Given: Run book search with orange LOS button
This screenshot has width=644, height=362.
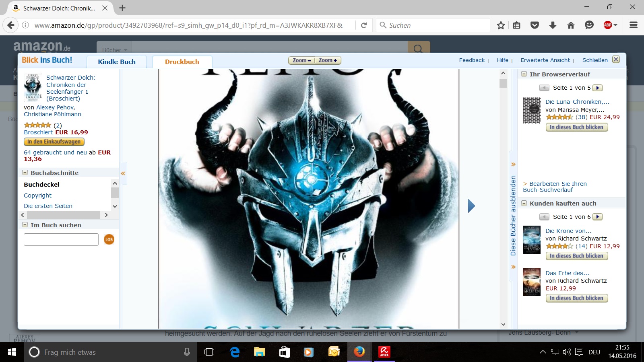Looking at the screenshot, I should click(x=109, y=239).
